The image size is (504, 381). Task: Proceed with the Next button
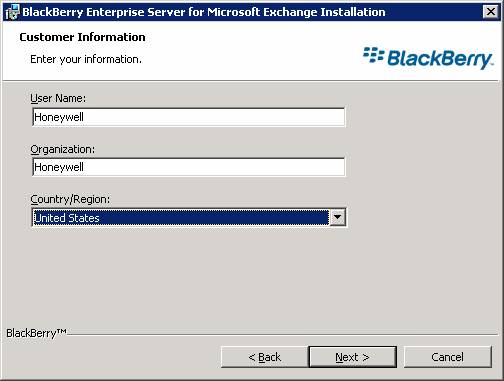click(353, 357)
